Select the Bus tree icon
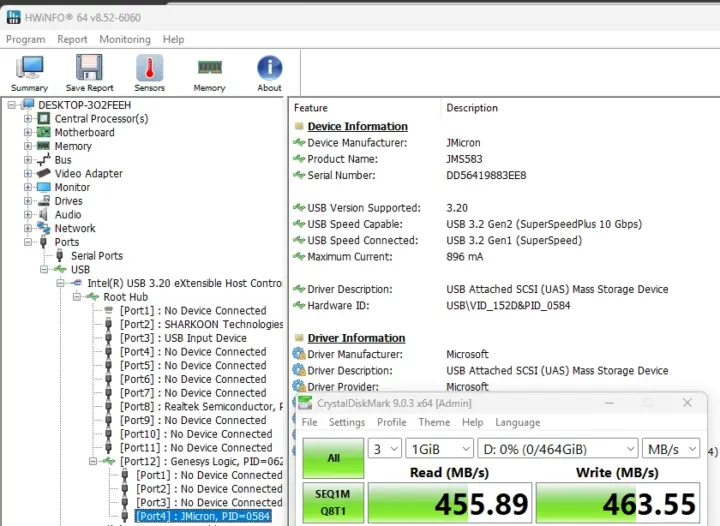This screenshot has width=720, height=526. pyautogui.click(x=44, y=160)
